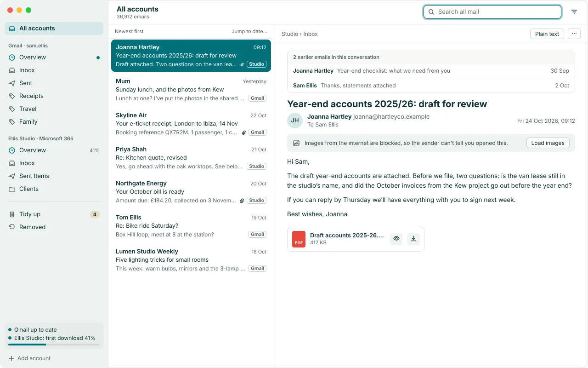Go to Ellis Studio Sent Items

pos(54,176)
